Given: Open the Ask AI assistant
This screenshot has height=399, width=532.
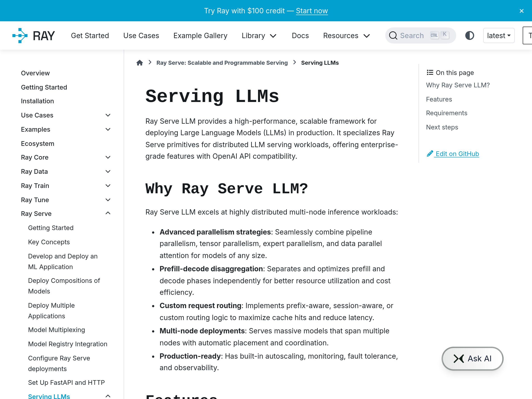Looking at the screenshot, I should click(472, 358).
